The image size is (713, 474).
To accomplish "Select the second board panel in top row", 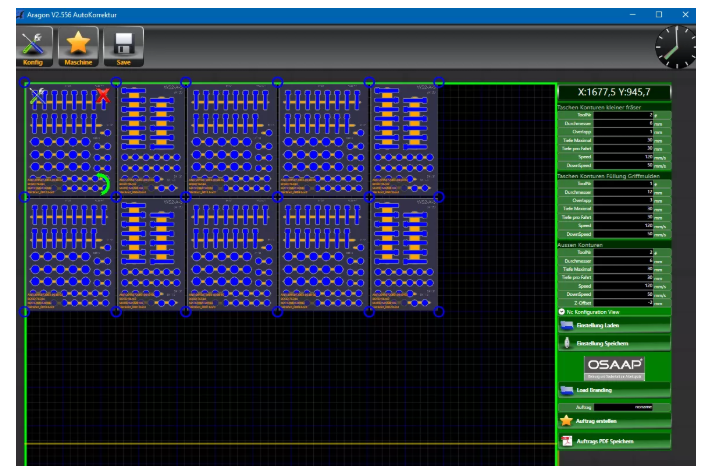I will [x=150, y=140].
